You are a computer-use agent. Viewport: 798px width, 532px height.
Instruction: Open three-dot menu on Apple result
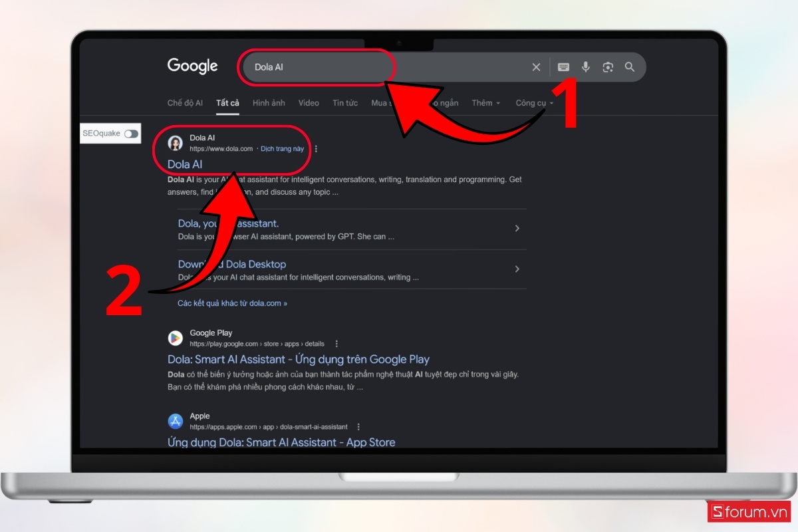358,427
